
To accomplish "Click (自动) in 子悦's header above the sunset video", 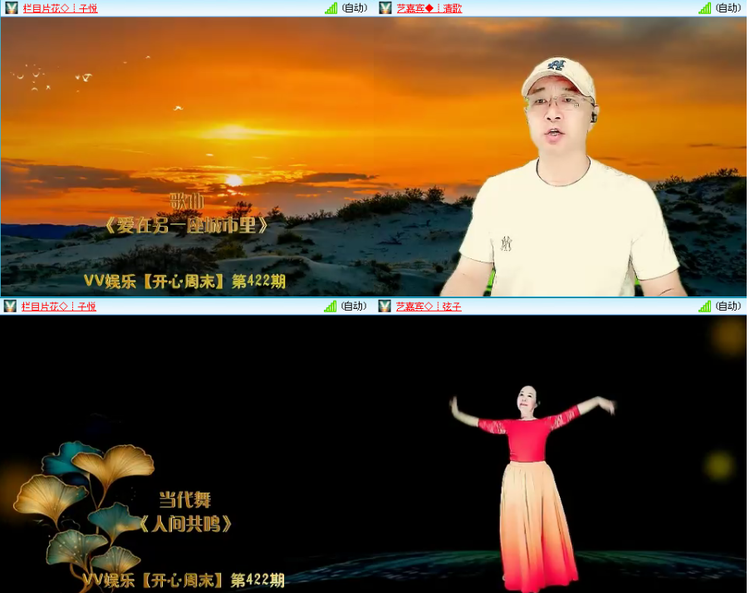I will click(354, 8).
